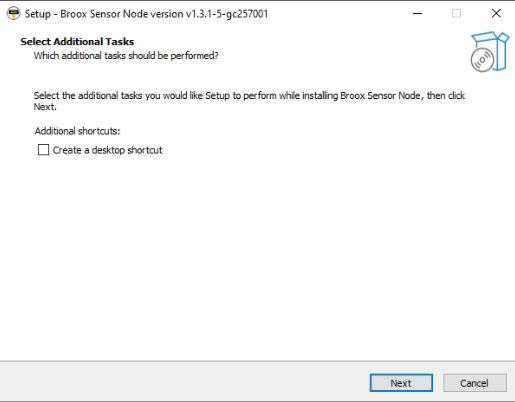
Task: Click the disc graphic on the installer icon
Action: click(482, 60)
